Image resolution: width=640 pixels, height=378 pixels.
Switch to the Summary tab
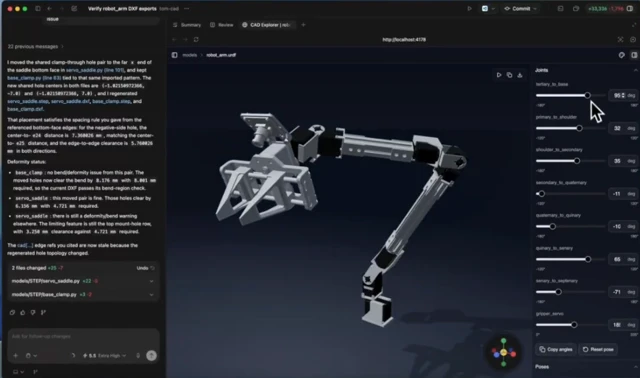[187, 25]
